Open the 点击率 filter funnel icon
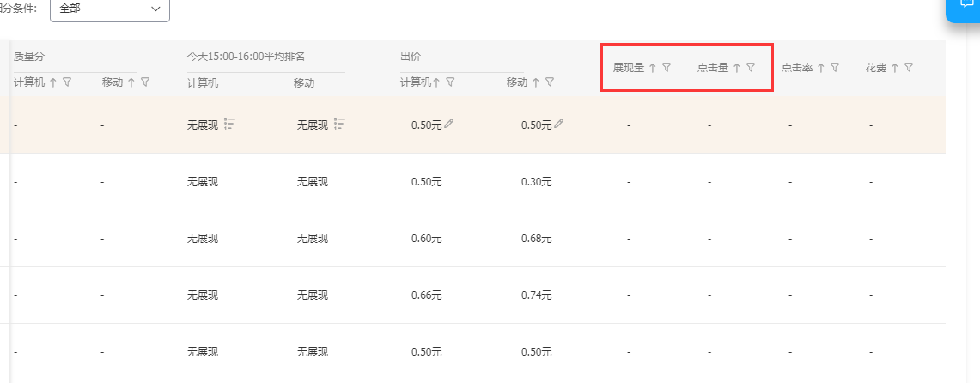 click(834, 68)
